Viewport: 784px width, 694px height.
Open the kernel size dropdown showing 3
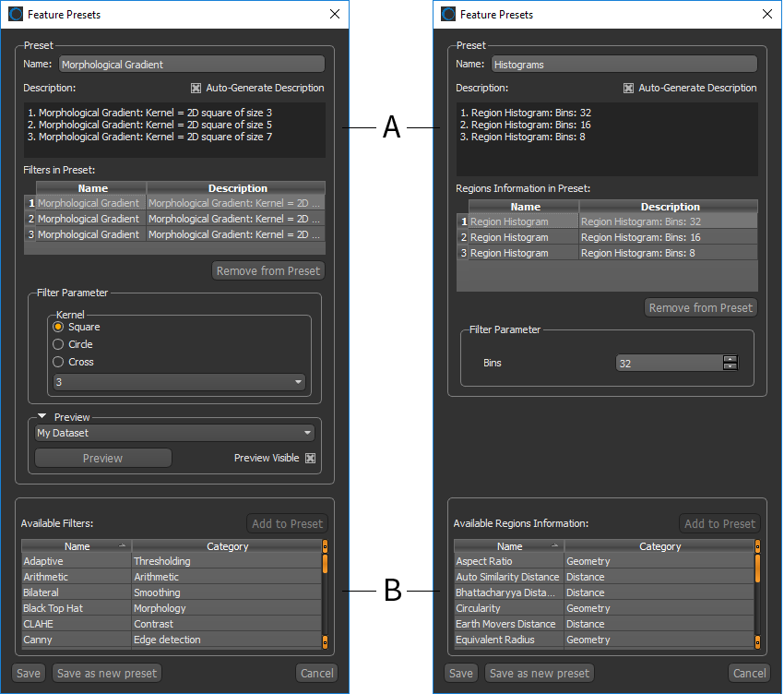pos(179,382)
